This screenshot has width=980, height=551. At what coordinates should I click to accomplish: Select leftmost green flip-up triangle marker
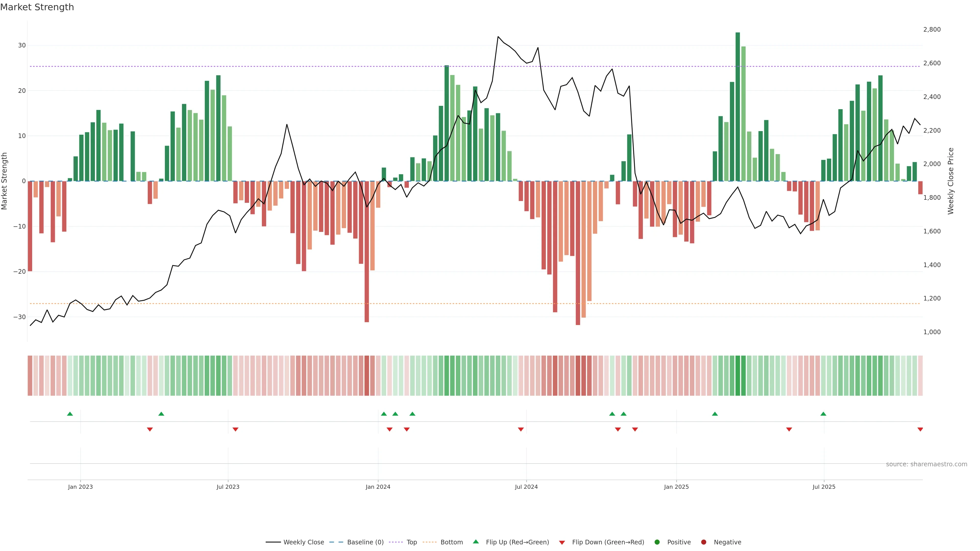tap(70, 414)
